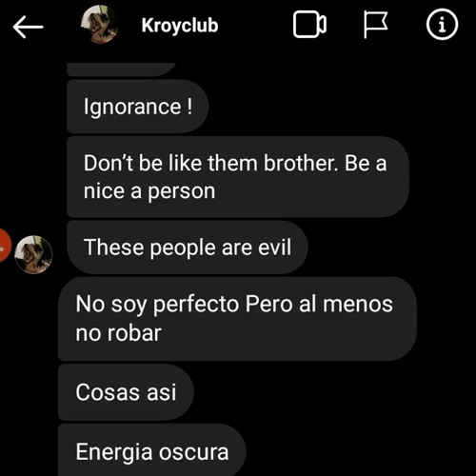Select "Don't be like them brother" message
476x476 pixels.
(x=238, y=177)
